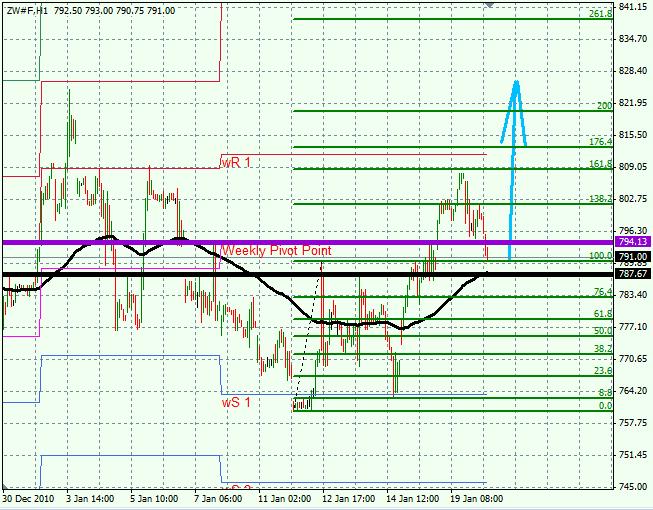Click the wS 1 support label
This screenshot has height=510, width=653.
236,402
